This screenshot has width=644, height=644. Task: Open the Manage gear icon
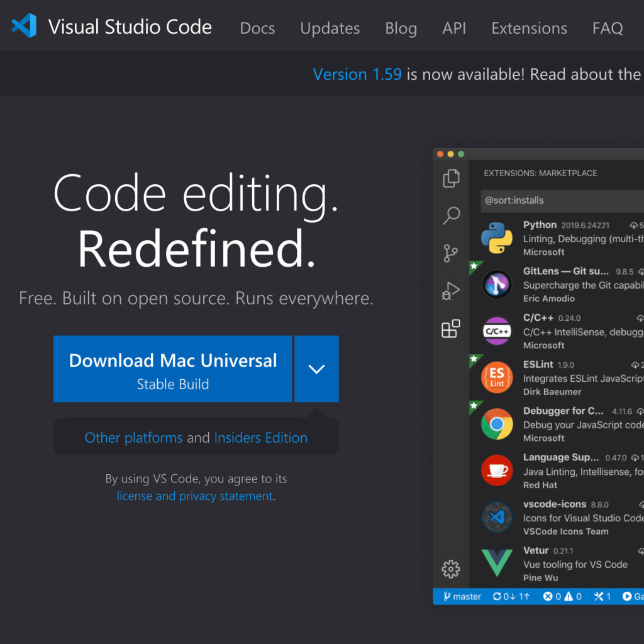[x=450, y=569]
